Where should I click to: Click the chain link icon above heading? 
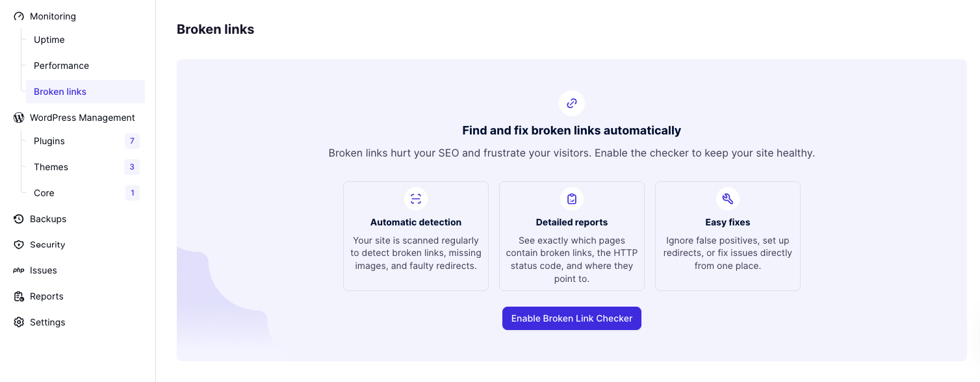tap(572, 103)
